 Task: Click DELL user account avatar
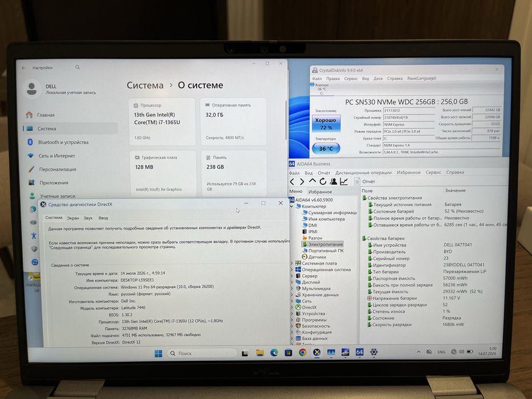[x=31, y=89]
